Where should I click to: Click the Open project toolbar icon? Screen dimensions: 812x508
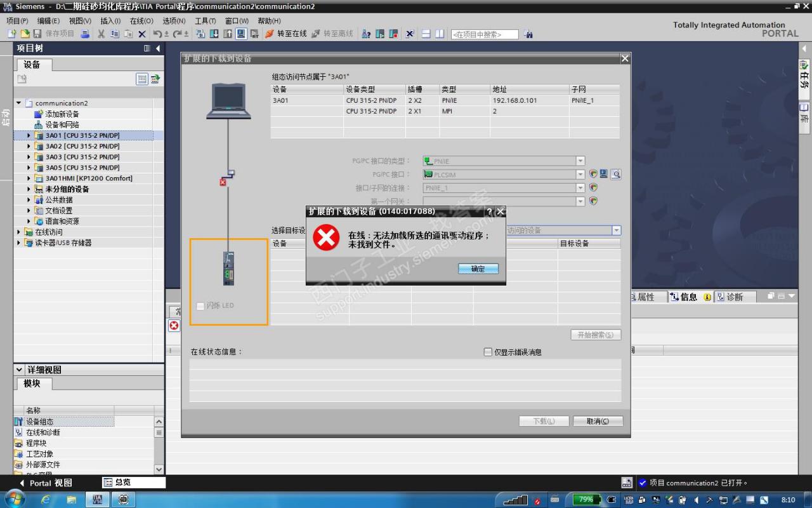pos(25,34)
